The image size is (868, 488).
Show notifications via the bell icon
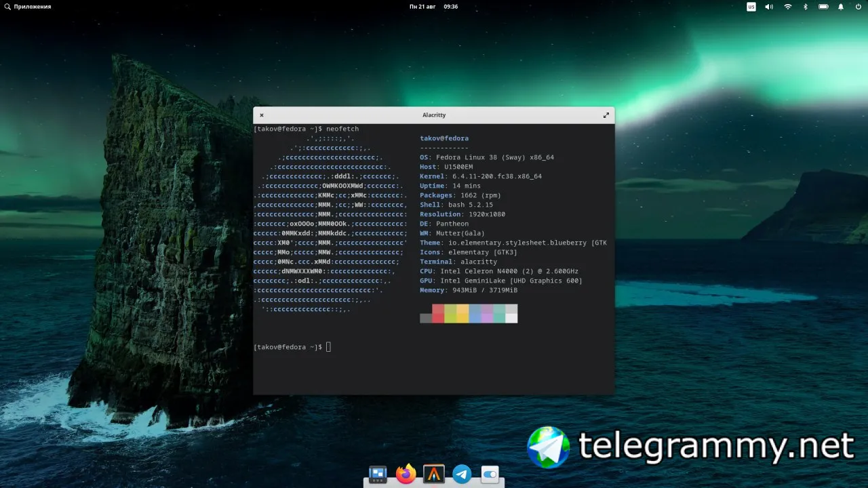(x=841, y=7)
